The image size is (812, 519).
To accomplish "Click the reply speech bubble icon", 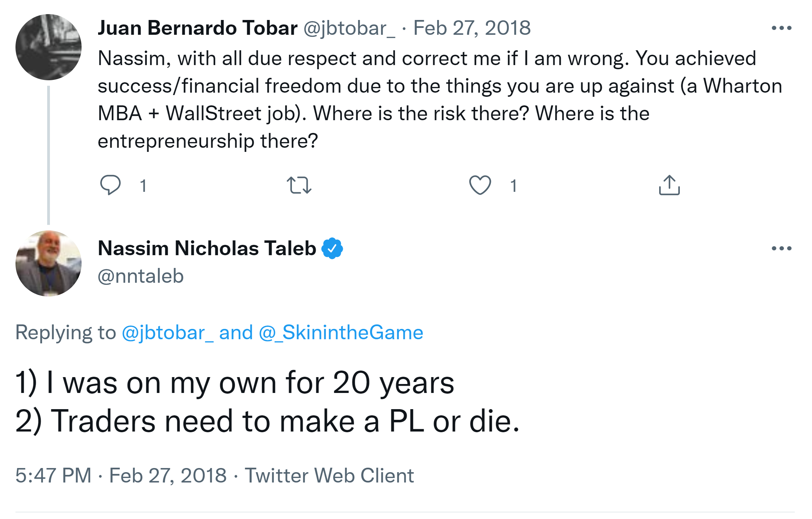I will 110,185.
